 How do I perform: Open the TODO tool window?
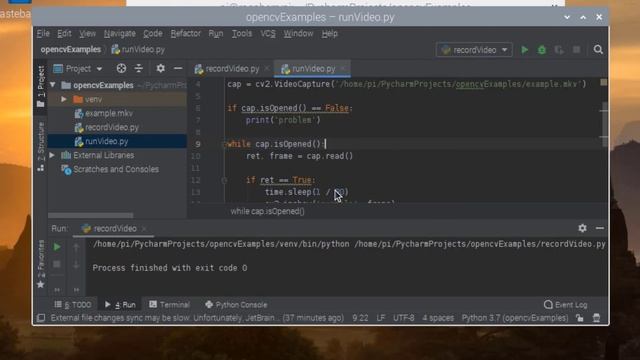coord(73,305)
